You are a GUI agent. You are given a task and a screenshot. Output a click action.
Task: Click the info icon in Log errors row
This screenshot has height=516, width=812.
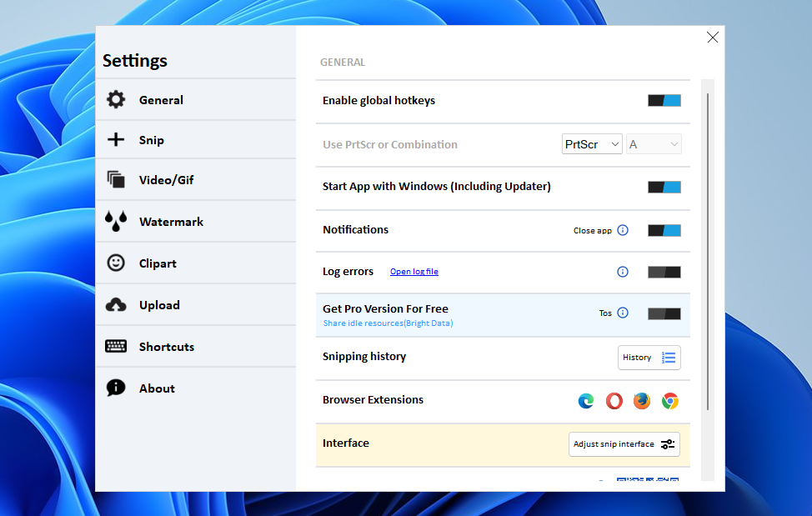623,272
